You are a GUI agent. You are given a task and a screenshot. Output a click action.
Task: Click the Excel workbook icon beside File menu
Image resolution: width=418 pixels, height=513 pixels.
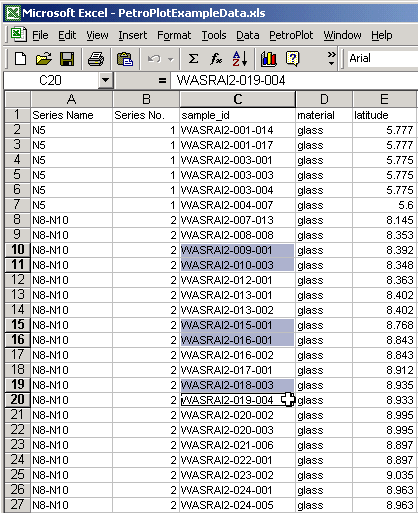pyautogui.click(x=18, y=35)
